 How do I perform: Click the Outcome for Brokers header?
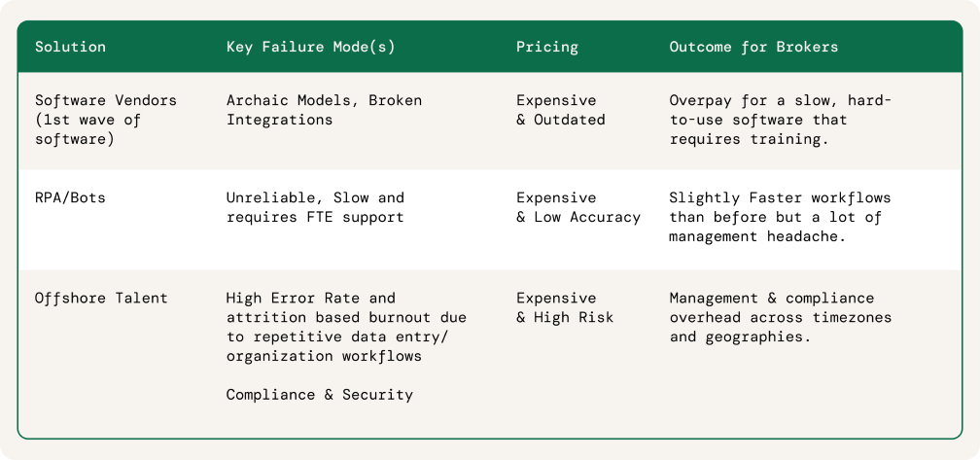click(753, 47)
